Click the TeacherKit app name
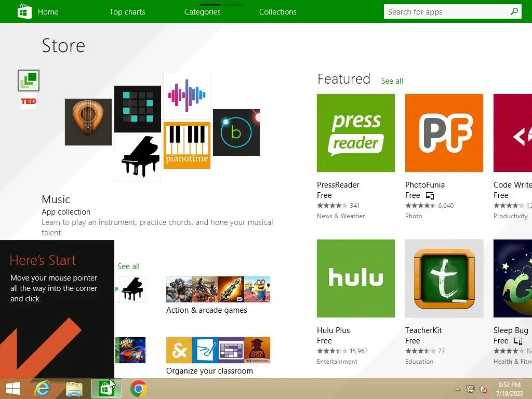 tap(423, 330)
